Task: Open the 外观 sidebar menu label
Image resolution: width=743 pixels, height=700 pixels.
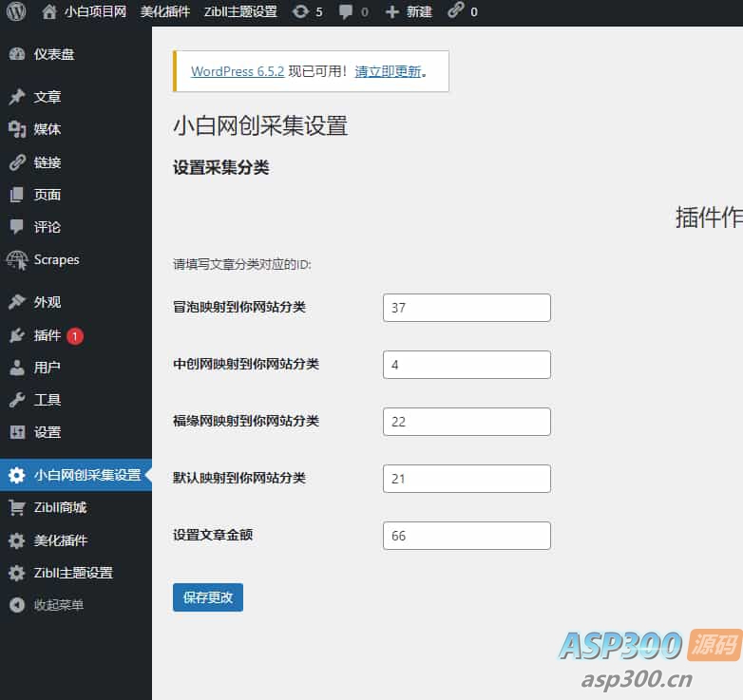Action: pos(48,302)
